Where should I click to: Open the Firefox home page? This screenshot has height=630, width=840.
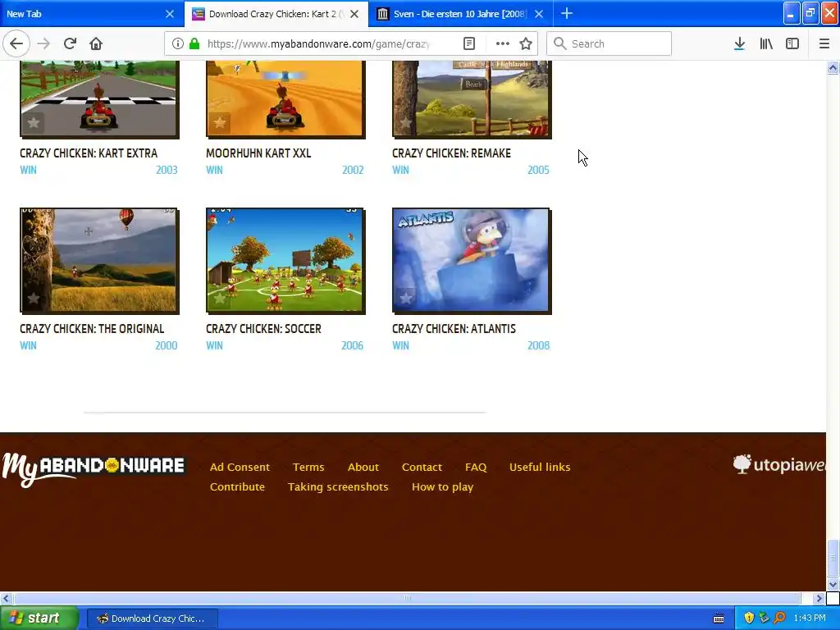click(96, 43)
